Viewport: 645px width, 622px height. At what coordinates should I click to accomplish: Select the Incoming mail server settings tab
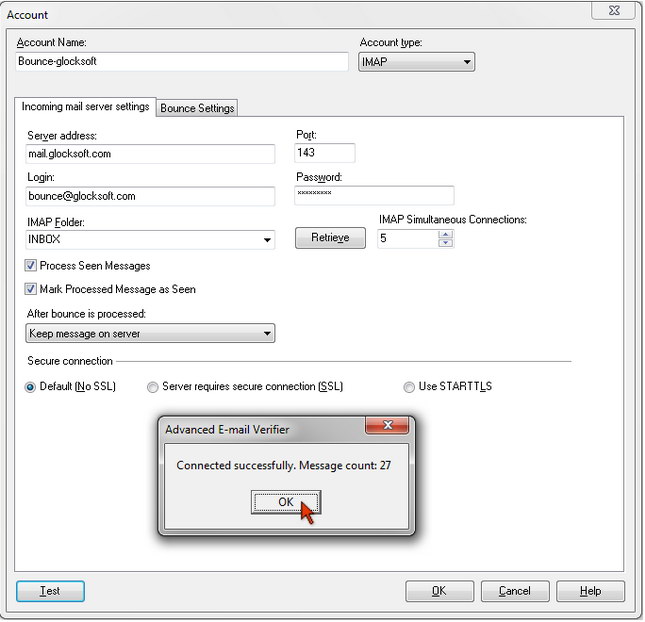click(x=85, y=107)
